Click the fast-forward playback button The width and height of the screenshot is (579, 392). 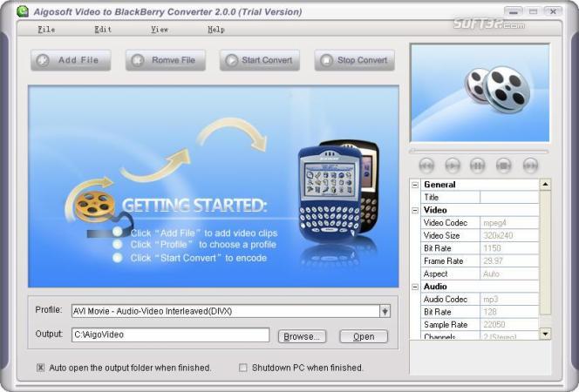tap(530, 166)
